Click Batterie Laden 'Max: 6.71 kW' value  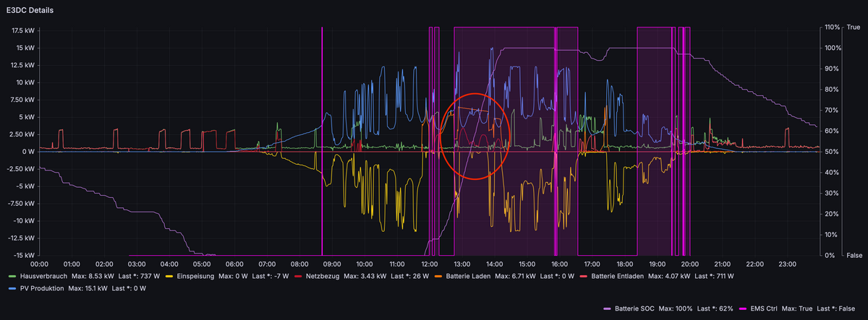pos(515,276)
